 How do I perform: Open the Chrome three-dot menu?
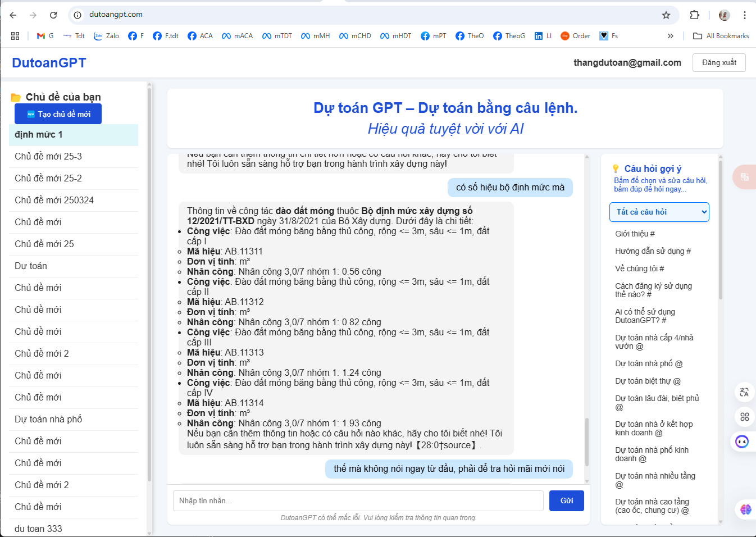tap(745, 15)
